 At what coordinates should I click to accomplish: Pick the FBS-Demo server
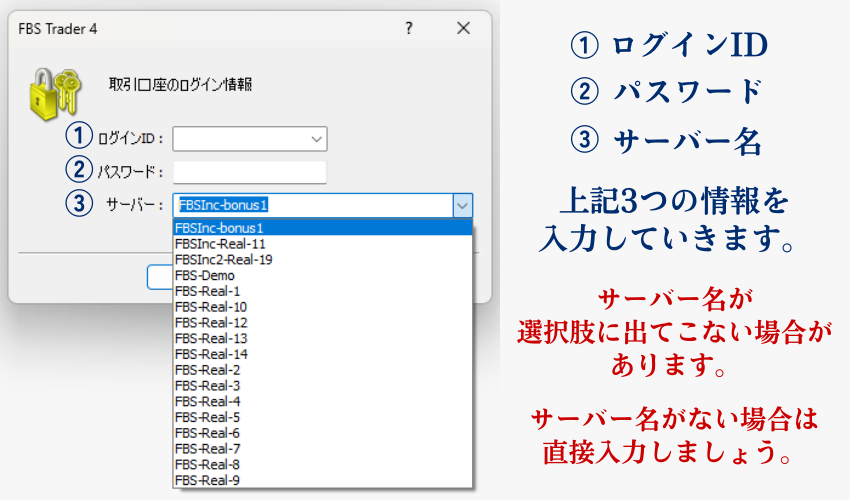(x=323, y=275)
